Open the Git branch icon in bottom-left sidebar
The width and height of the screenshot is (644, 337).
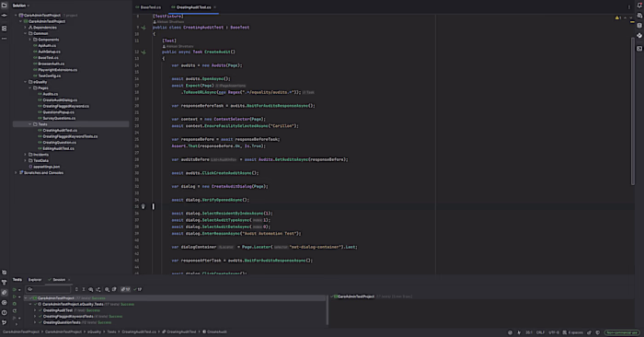pyautogui.click(x=4, y=322)
